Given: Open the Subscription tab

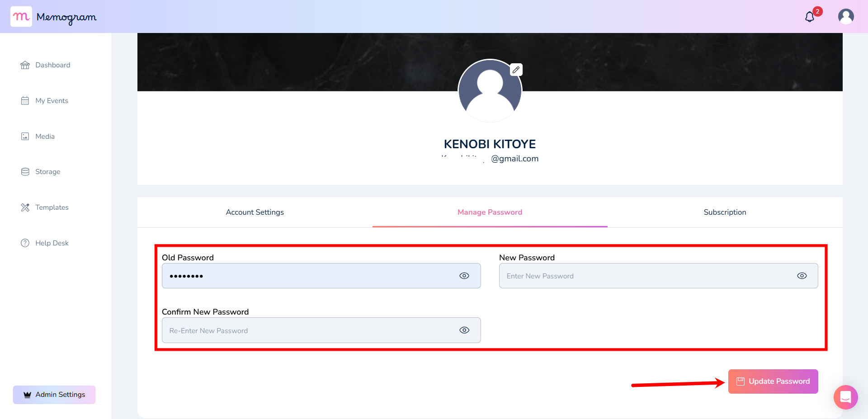Looking at the screenshot, I should tap(725, 212).
